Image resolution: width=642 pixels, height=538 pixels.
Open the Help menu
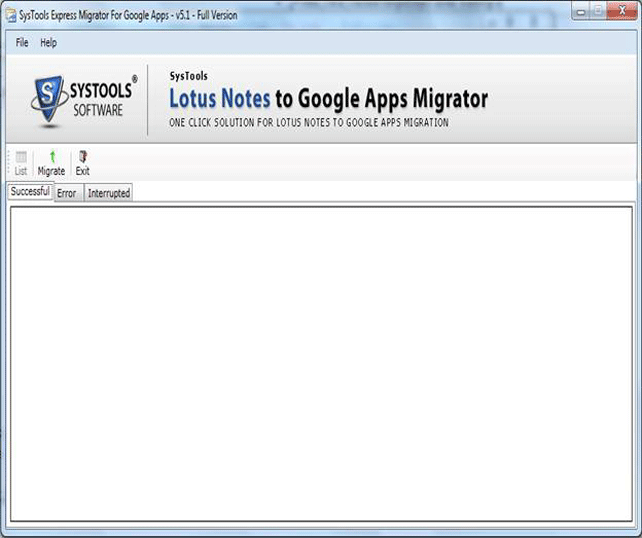[x=48, y=43]
